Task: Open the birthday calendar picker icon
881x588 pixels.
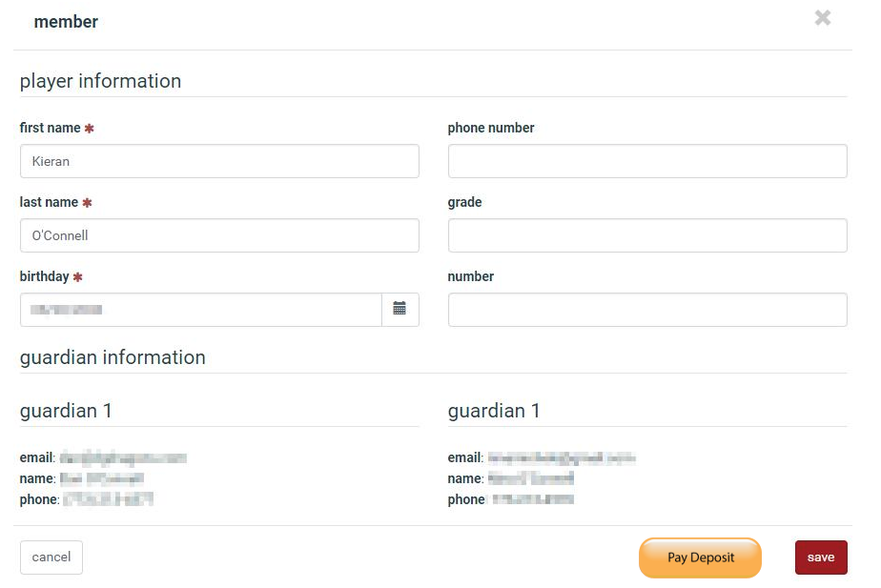Action: tap(400, 310)
